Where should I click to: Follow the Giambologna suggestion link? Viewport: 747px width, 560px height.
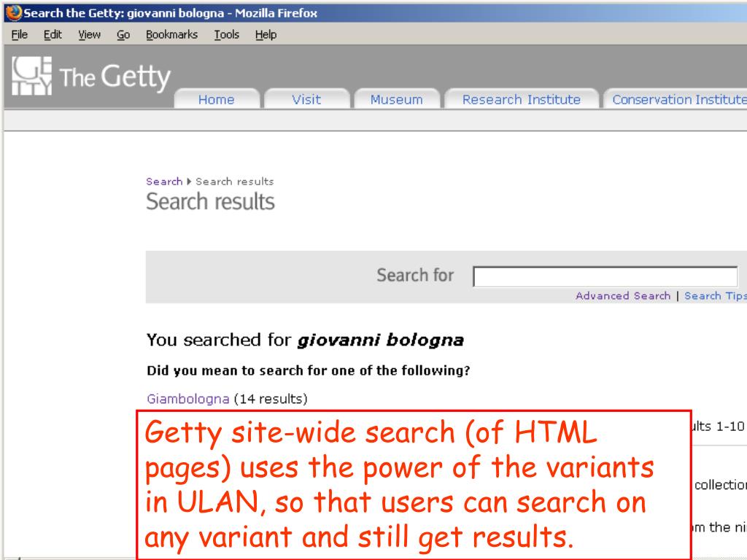[x=187, y=399]
